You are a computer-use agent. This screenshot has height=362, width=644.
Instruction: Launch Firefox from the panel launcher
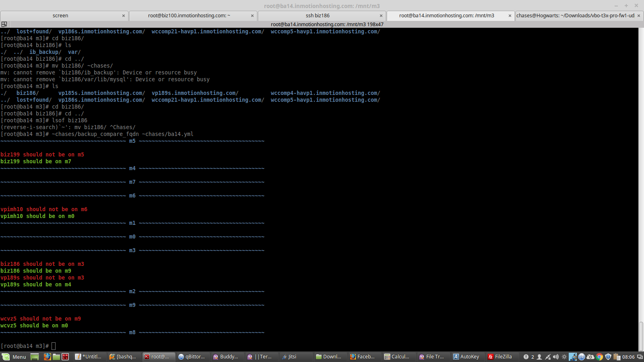[47, 357]
